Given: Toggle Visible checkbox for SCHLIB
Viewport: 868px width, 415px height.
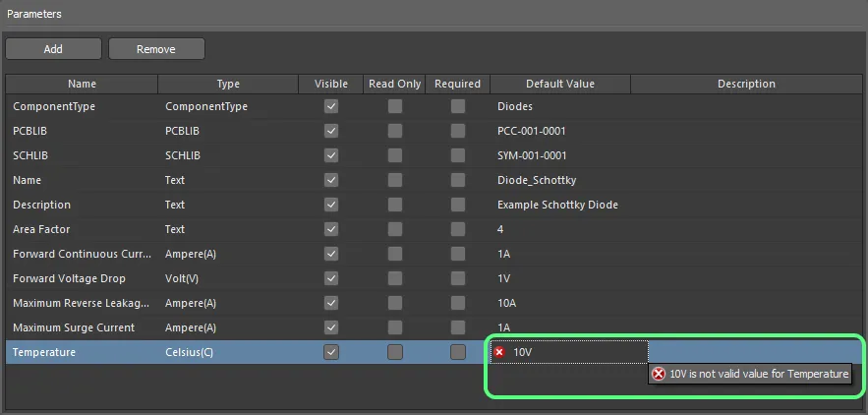Looking at the screenshot, I should (x=331, y=155).
